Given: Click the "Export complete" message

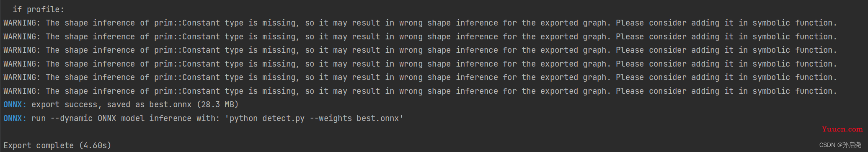Looking at the screenshot, I should 39,146.
